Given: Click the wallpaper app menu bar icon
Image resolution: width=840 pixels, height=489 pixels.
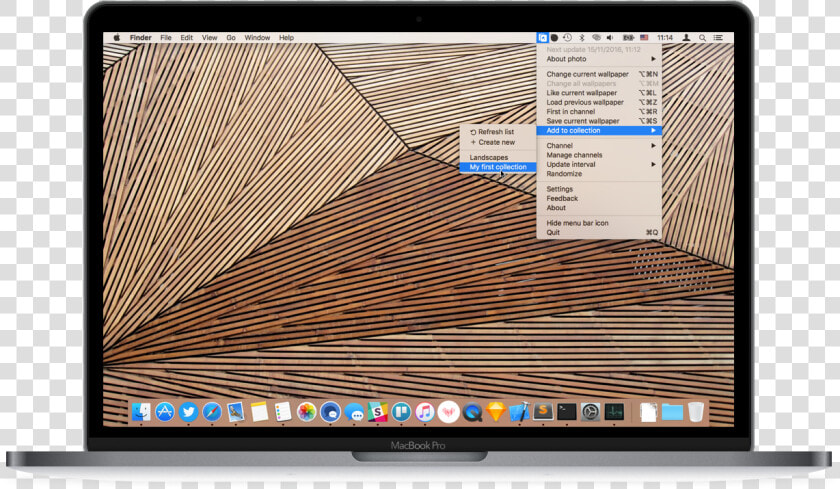Looking at the screenshot, I should [x=543, y=37].
